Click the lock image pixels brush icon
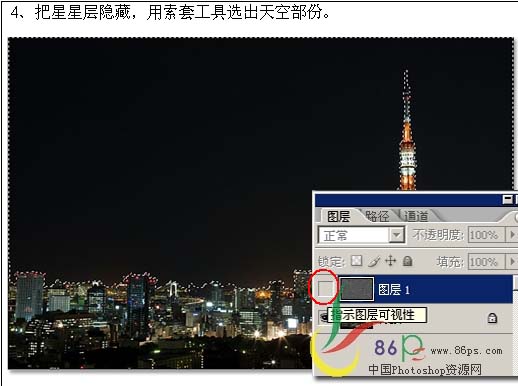 click(x=374, y=261)
